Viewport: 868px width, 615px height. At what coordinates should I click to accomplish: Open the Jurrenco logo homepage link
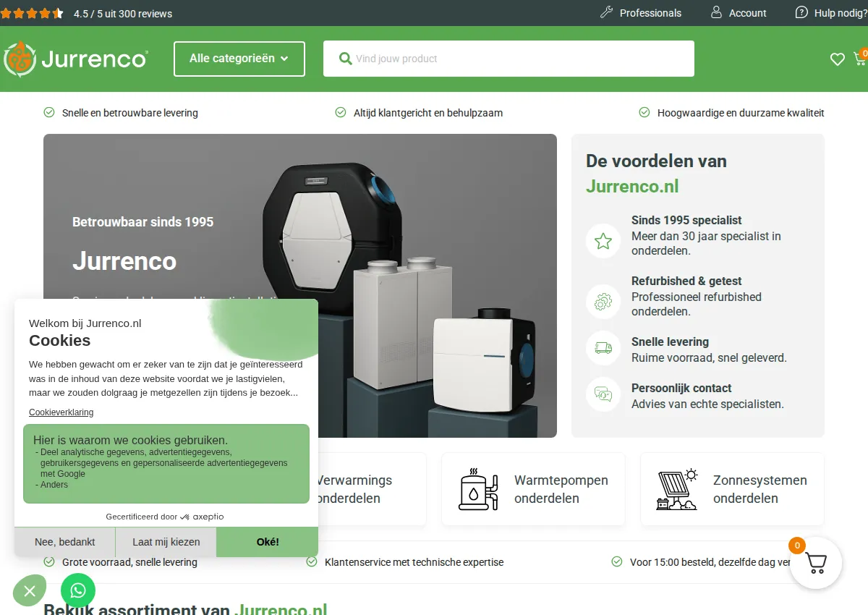point(76,59)
